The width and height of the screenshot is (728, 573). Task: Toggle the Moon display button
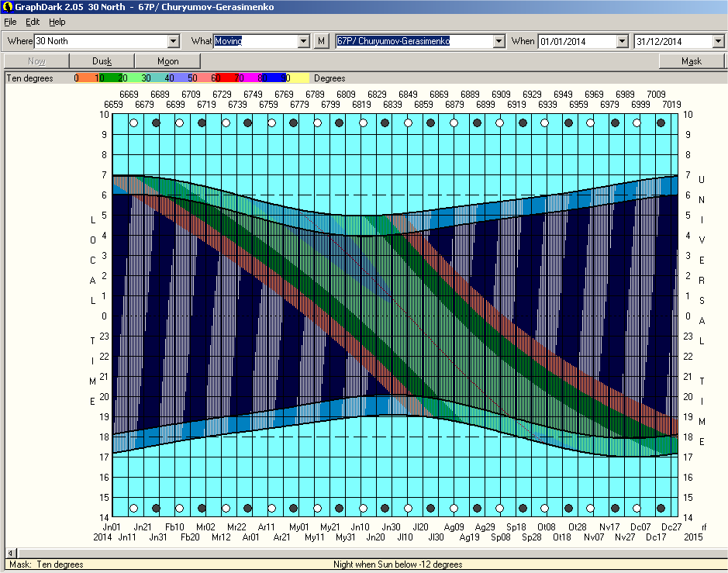pos(167,61)
